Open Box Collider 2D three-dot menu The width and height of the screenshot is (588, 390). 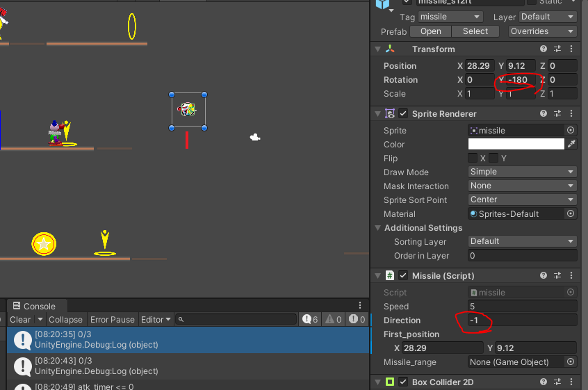(x=571, y=382)
